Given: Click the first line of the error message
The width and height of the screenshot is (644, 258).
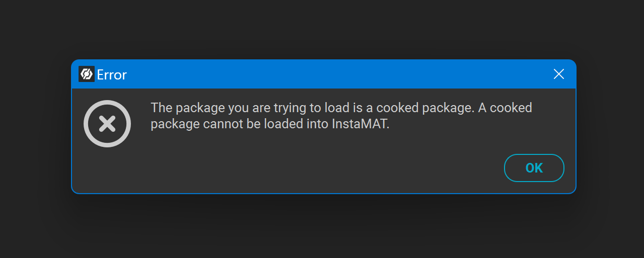Looking at the screenshot, I should [341, 108].
